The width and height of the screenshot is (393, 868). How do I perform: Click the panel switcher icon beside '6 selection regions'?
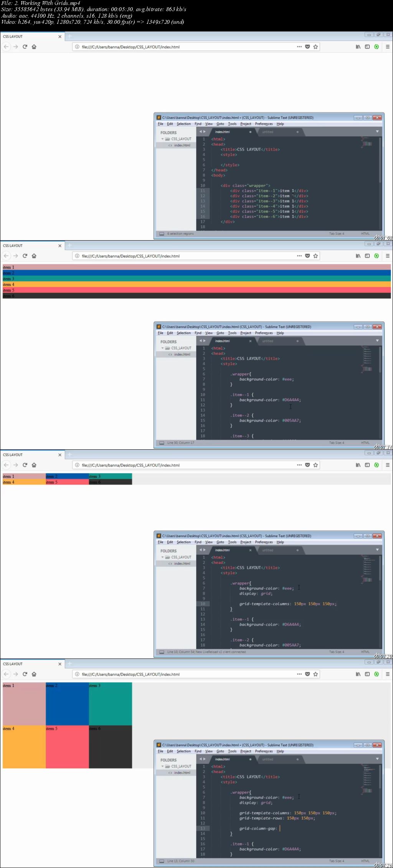click(x=162, y=234)
